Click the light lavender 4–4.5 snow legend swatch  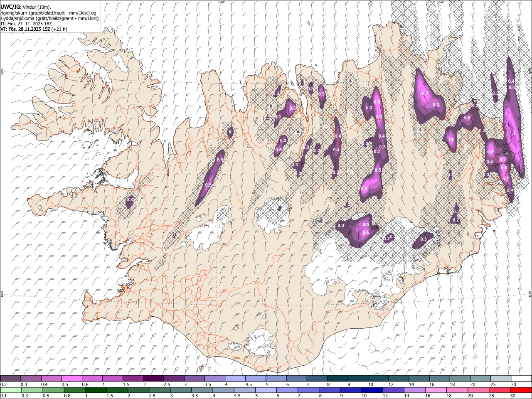235,378
